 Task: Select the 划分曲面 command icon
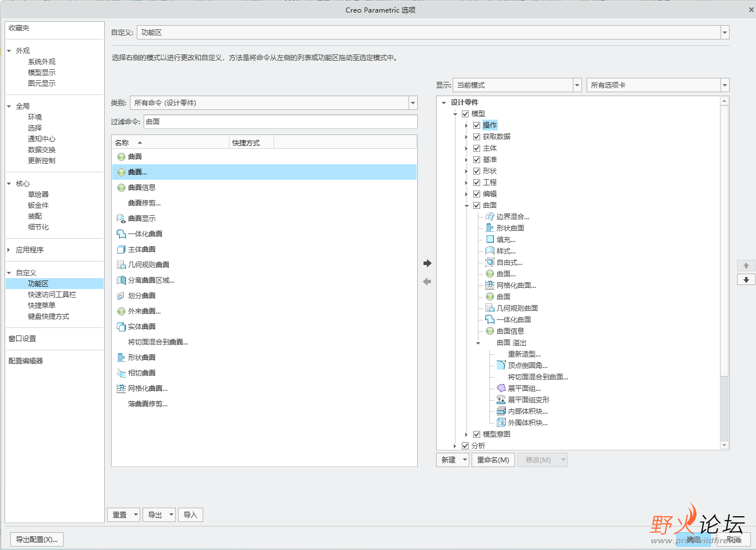click(x=121, y=296)
